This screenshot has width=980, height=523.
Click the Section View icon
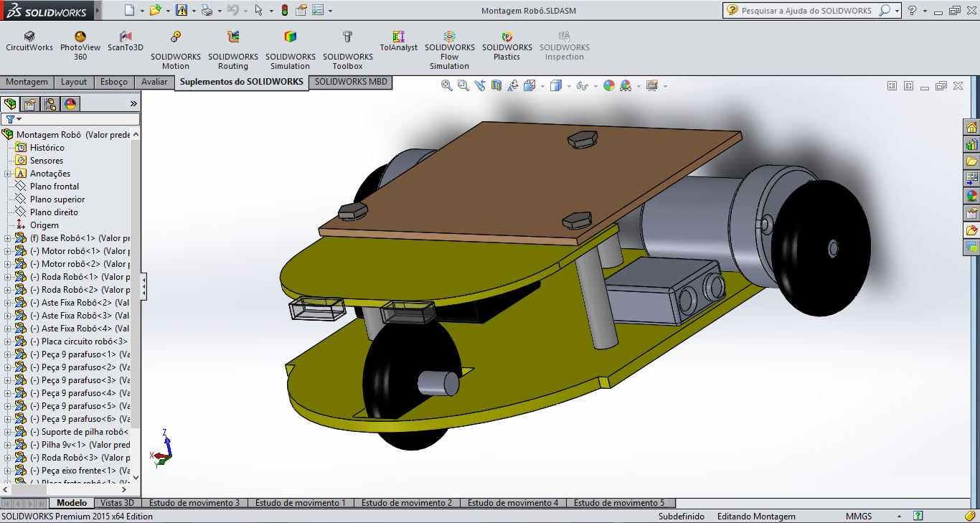496,85
